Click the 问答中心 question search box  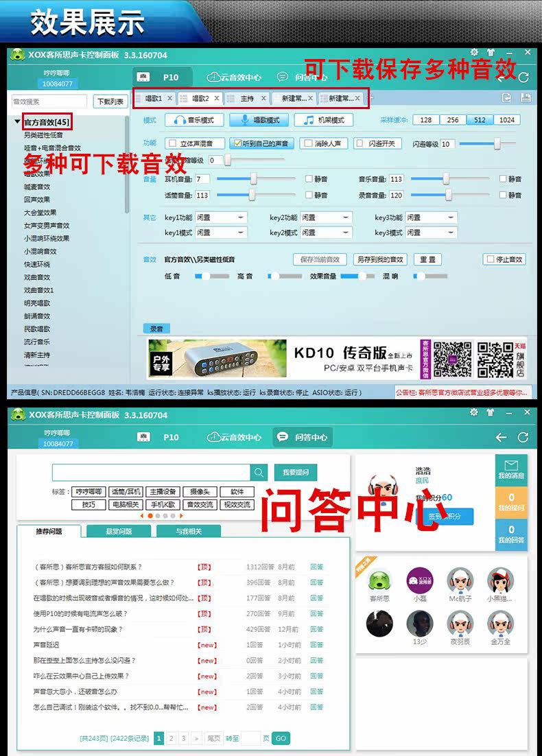tap(151, 473)
